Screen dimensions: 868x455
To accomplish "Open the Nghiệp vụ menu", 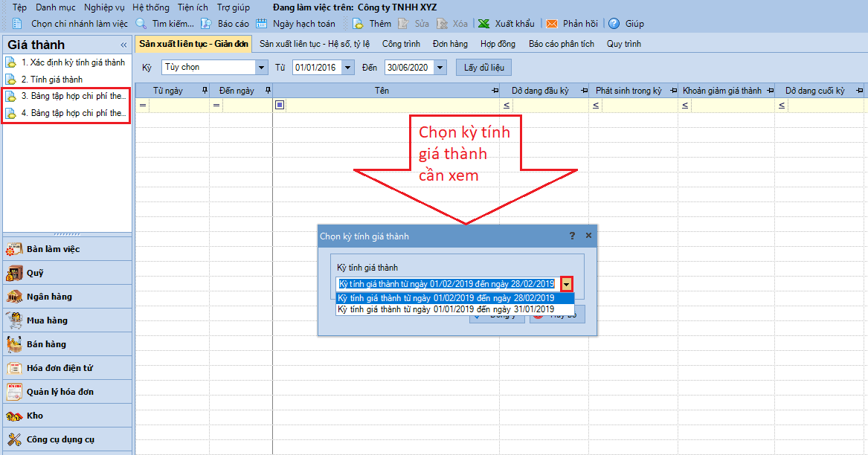I will (104, 7).
